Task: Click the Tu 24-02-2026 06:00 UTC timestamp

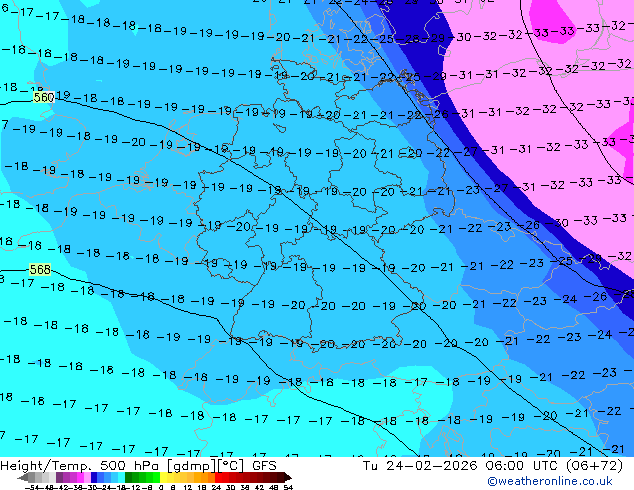Action: [x=492, y=466]
